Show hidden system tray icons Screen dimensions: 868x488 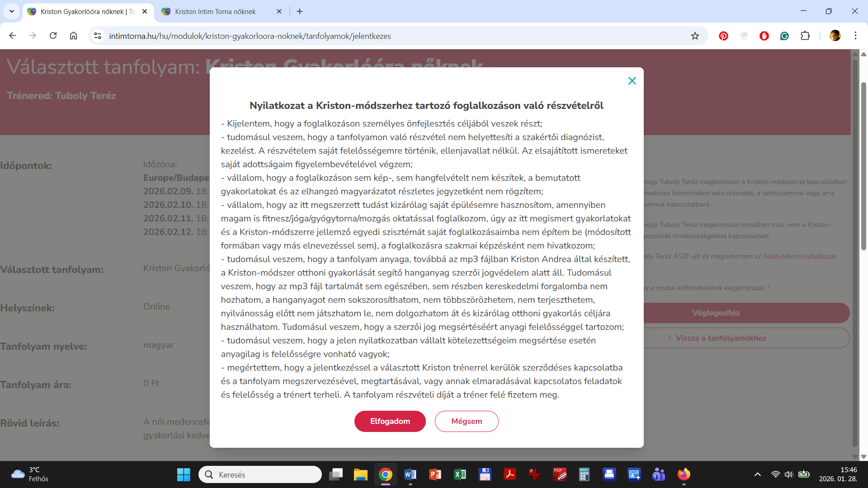tap(758, 474)
